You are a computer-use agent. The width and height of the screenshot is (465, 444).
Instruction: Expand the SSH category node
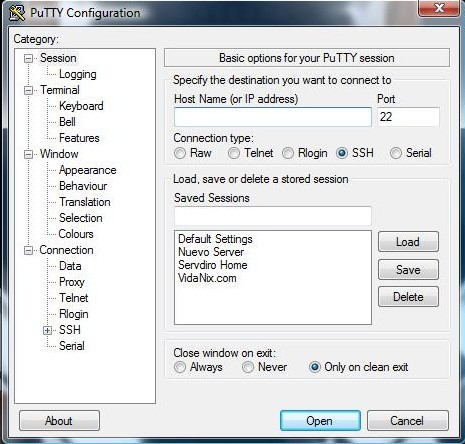coord(47,331)
